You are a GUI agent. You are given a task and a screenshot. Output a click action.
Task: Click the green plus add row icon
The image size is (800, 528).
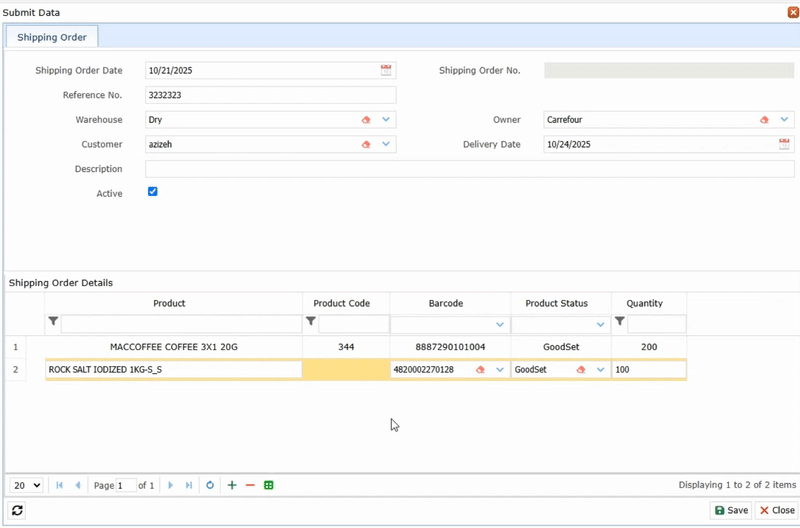[x=232, y=485]
